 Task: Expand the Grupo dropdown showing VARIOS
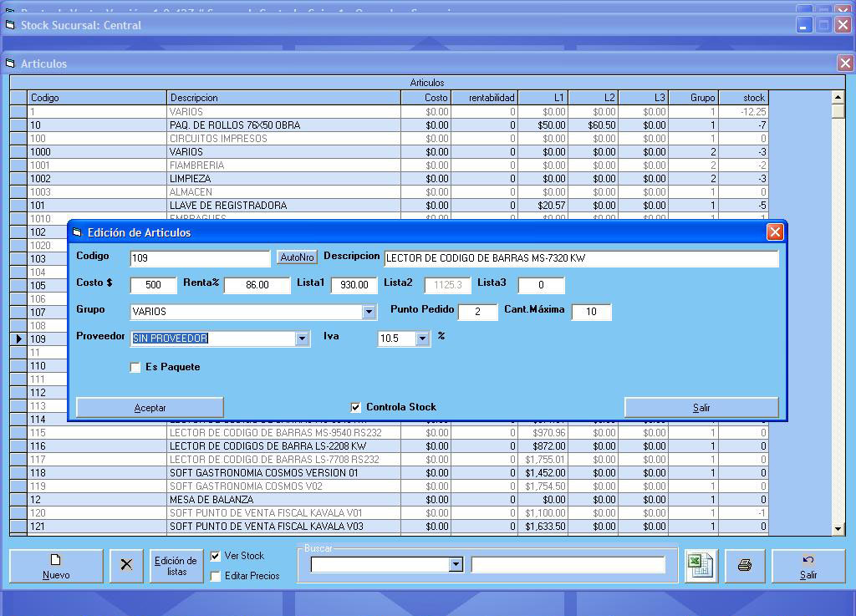tap(369, 312)
